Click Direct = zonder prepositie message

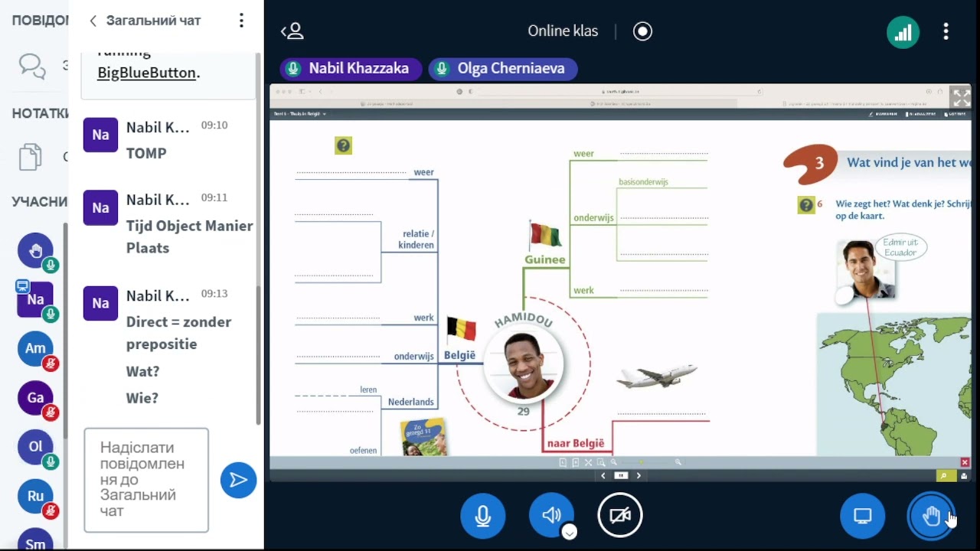tap(178, 333)
